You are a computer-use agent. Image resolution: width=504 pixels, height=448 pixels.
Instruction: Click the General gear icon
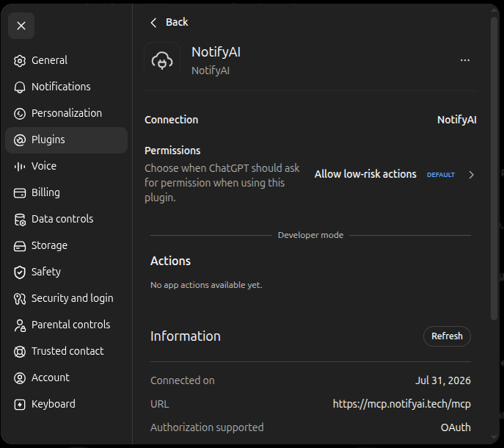point(20,60)
